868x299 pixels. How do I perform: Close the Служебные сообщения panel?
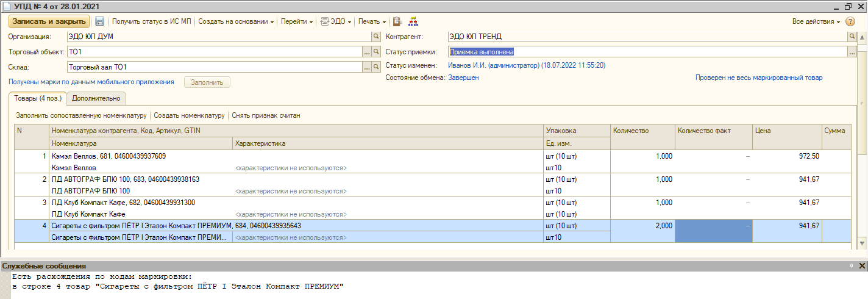861,266
